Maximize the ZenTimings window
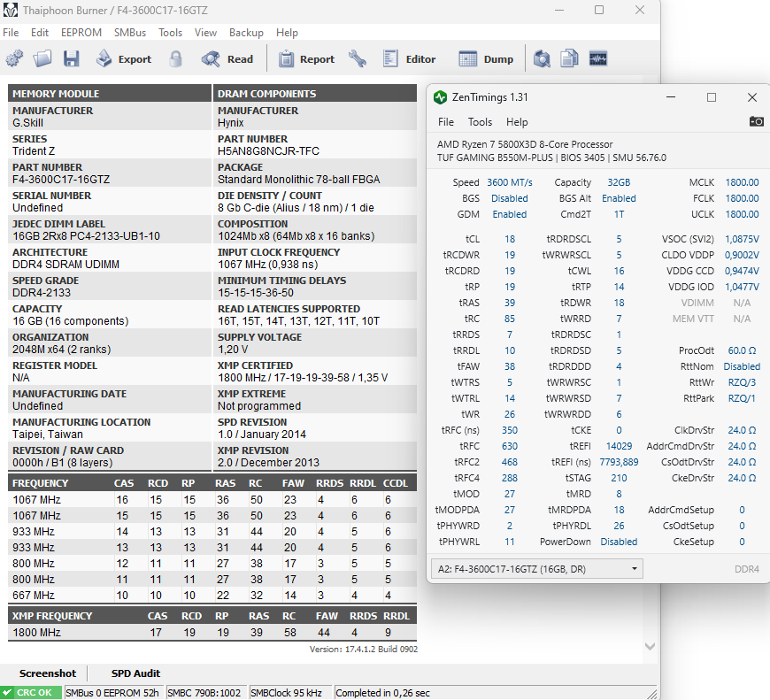Image resolution: width=770 pixels, height=700 pixels. 711,97
